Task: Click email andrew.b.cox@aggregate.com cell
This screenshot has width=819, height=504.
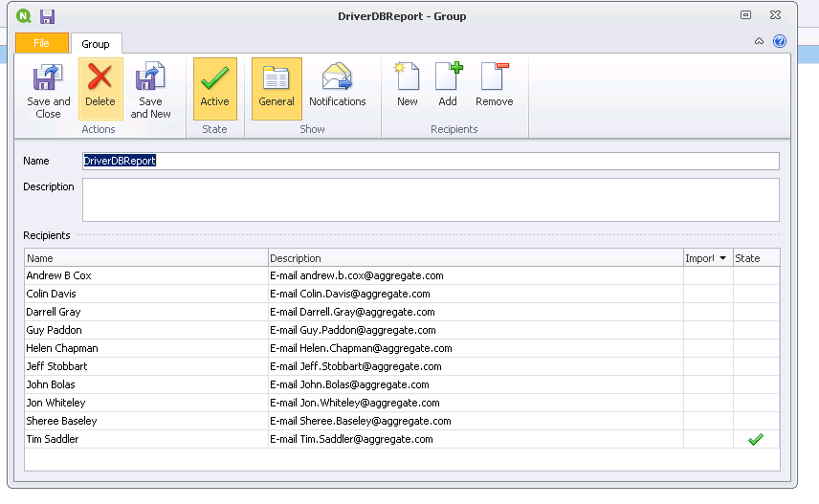Action: (476, 275)
